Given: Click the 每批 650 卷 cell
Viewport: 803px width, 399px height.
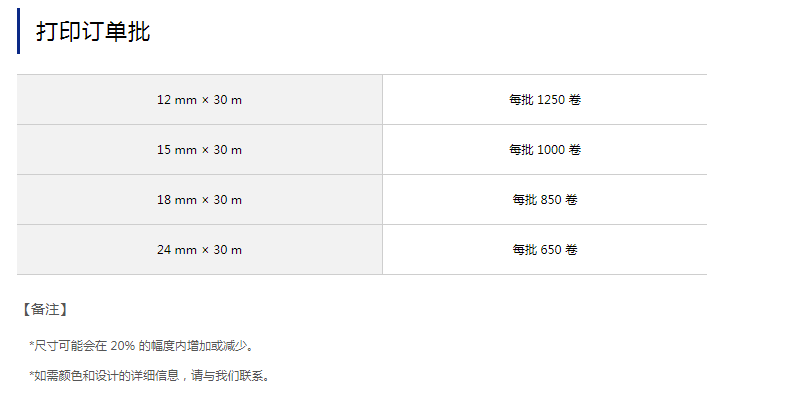Looking at the screenshot, I should coord(545,249).
